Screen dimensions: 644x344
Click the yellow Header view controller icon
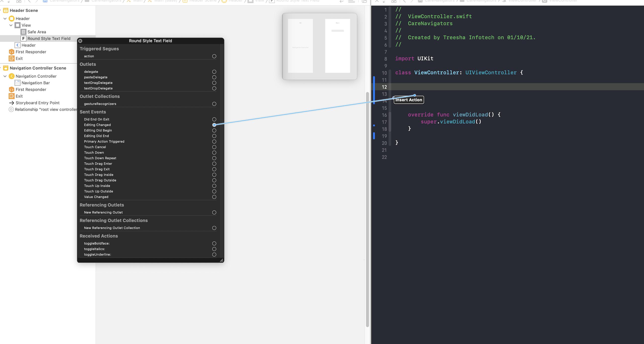(x=11, y=18)
